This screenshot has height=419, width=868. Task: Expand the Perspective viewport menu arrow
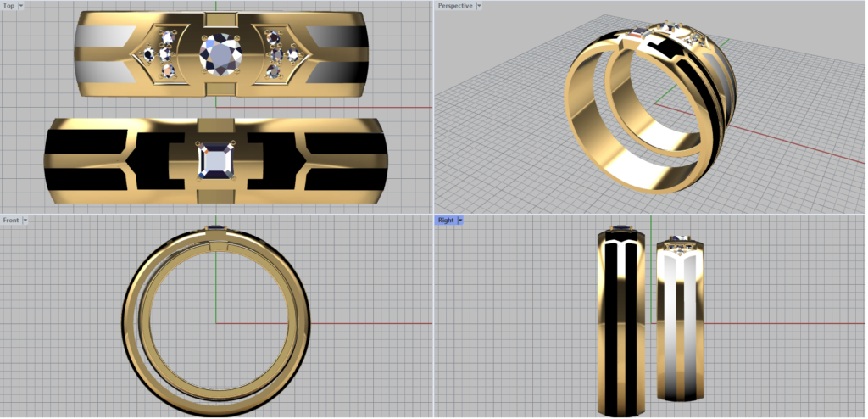[x=480, y=6]
